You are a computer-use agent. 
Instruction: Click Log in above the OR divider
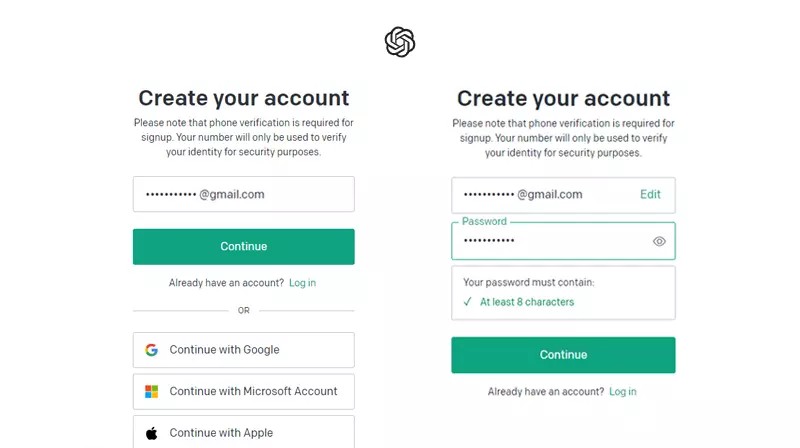point(302,283)
